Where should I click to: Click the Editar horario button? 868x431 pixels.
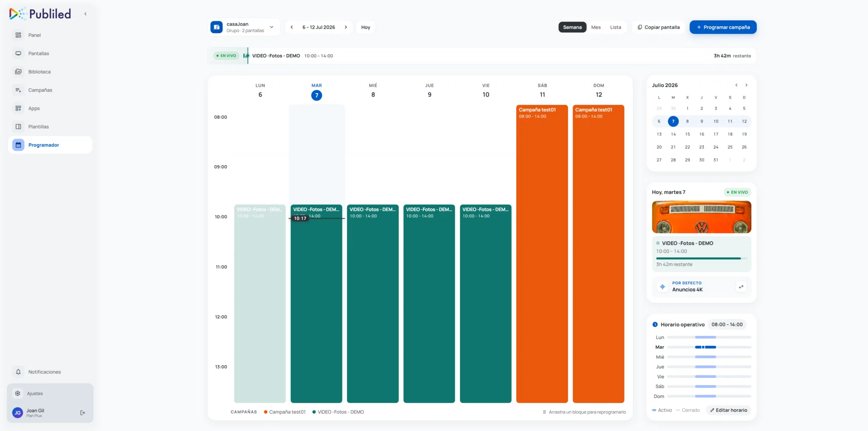tap(729, 410)
